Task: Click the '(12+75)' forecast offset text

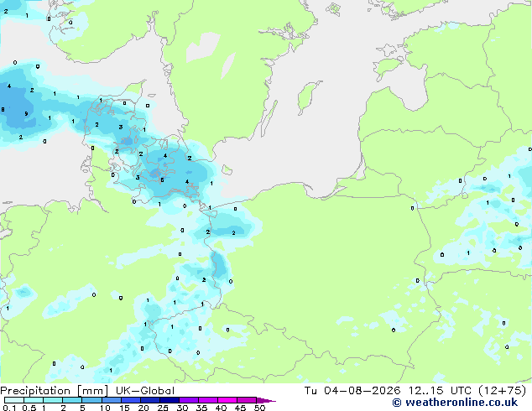Action: coord(503,391)
